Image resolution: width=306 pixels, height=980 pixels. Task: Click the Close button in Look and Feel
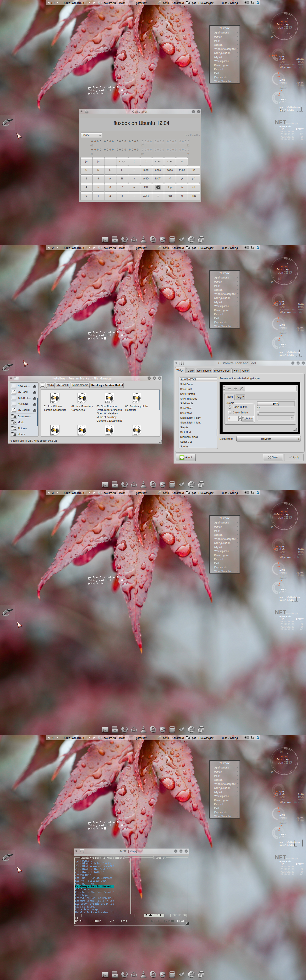coord(273,457)
